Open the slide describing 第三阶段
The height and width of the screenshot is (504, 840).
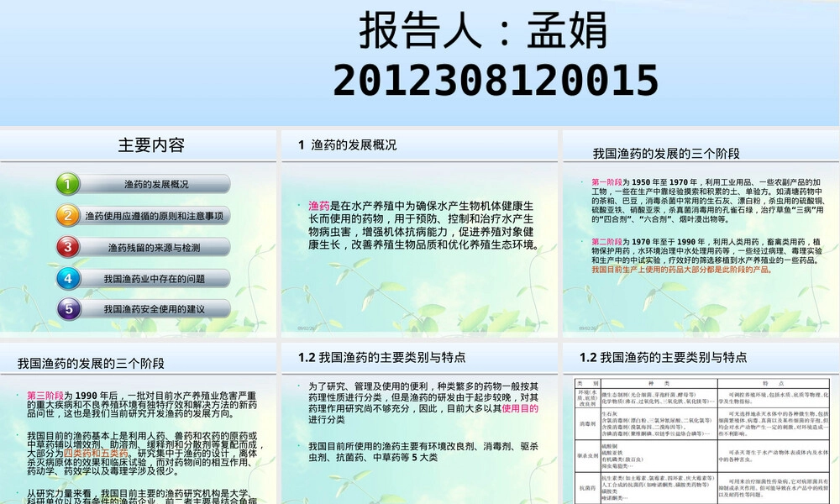click(139, 423)
